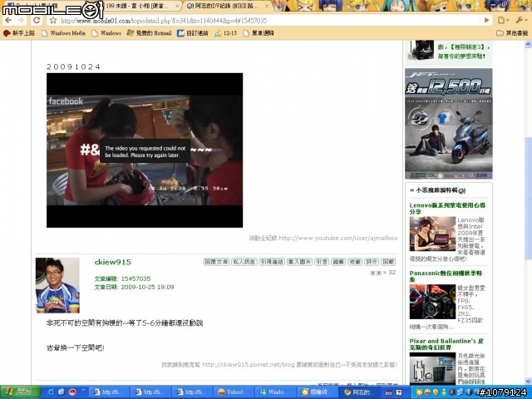Open ckiew915.pixnet.net/blog signature link
The width and height of the screenshot is (532, 399).
(249, 365)
